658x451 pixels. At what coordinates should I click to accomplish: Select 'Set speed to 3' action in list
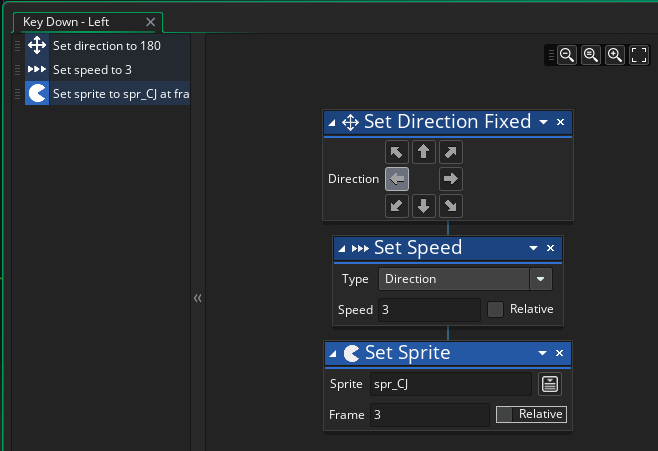92,69
